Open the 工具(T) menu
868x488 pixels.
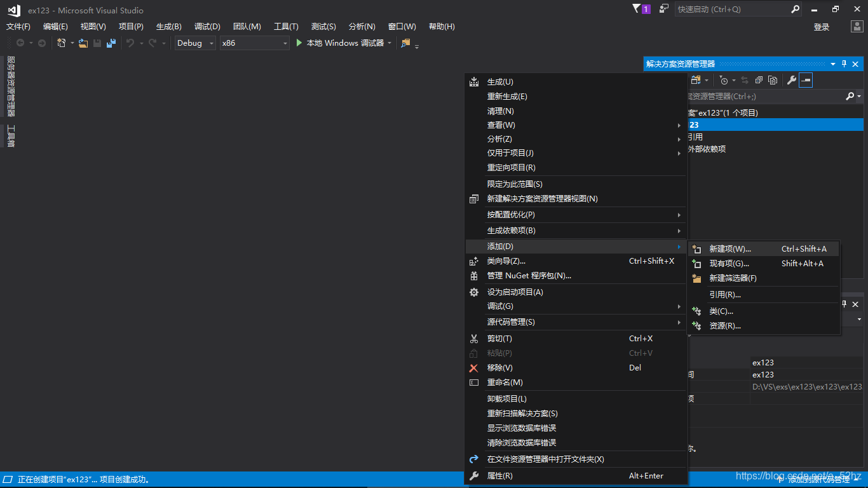coord(286,27)
